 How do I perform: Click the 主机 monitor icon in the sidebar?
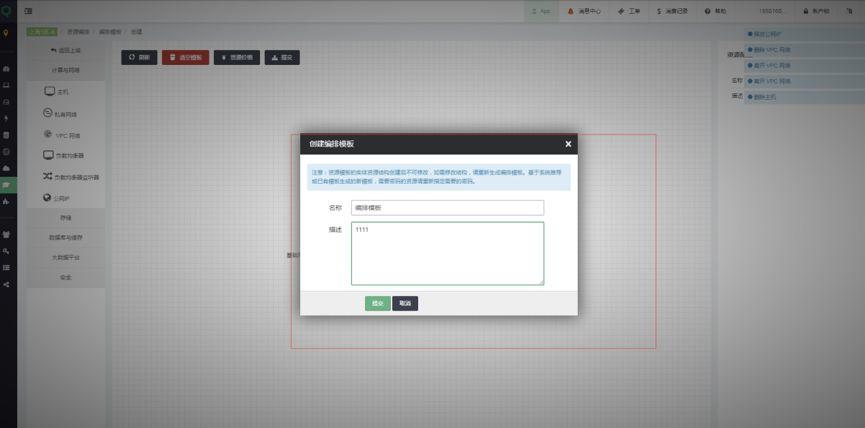(49, 91)
